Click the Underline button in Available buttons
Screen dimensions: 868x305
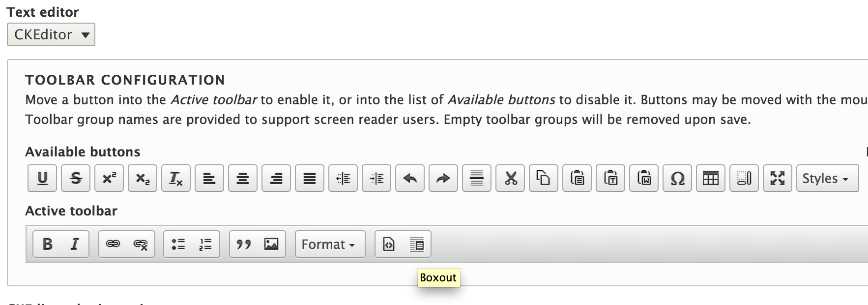(42, 178)
